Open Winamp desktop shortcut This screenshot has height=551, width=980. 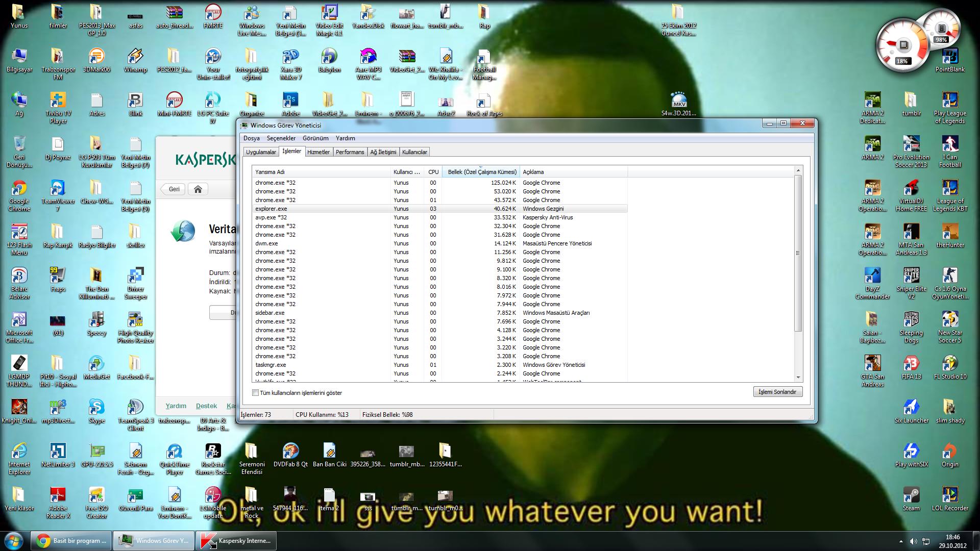[135, 60]
